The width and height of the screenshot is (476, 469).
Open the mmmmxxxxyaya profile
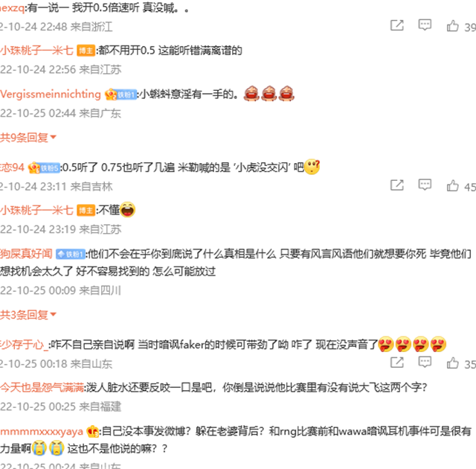[x=42, y=431]
